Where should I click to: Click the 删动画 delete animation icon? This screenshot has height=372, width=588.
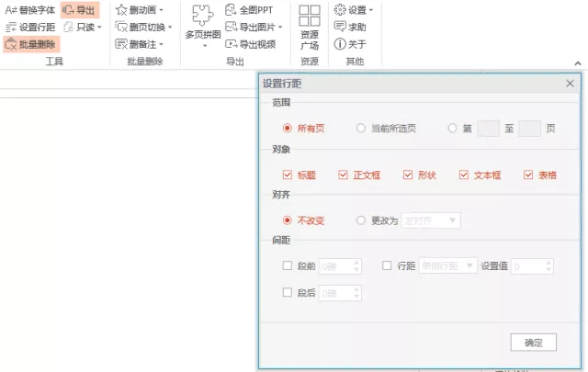click(121, 10)
